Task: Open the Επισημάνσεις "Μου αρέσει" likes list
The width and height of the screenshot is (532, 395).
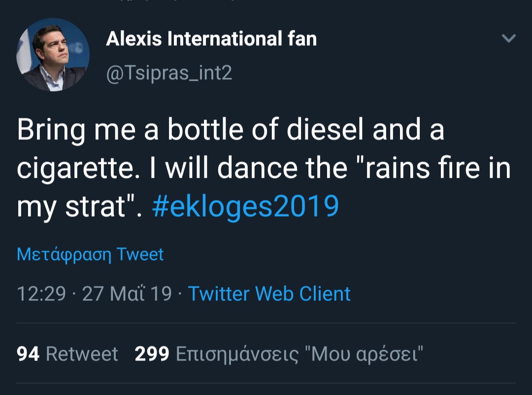Action: pyautogui.click(x=299, y=354)
